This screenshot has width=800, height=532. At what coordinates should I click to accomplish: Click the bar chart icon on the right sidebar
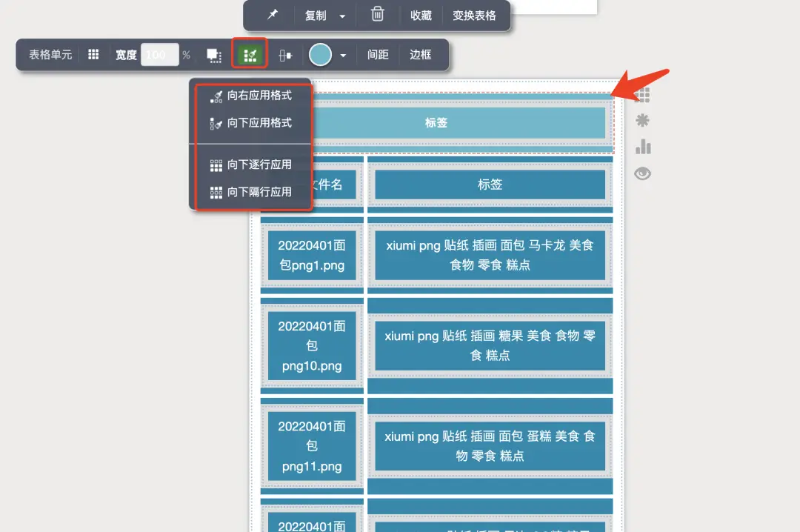(642, 146)
